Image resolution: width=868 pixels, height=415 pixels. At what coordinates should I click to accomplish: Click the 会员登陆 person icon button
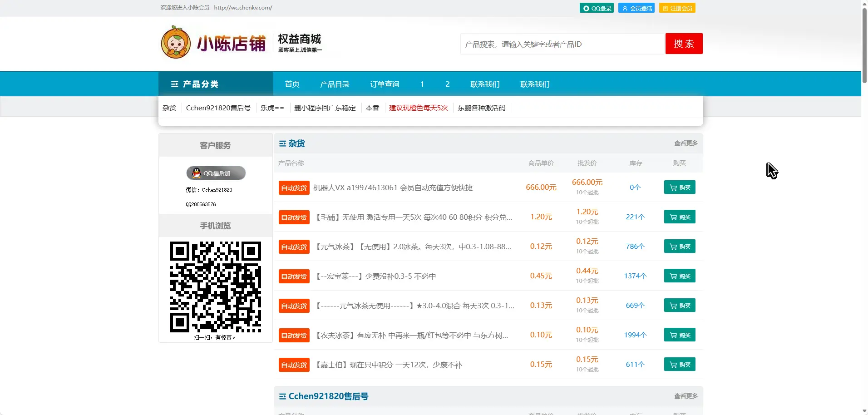pyautogui.click(x=625, y=8)
